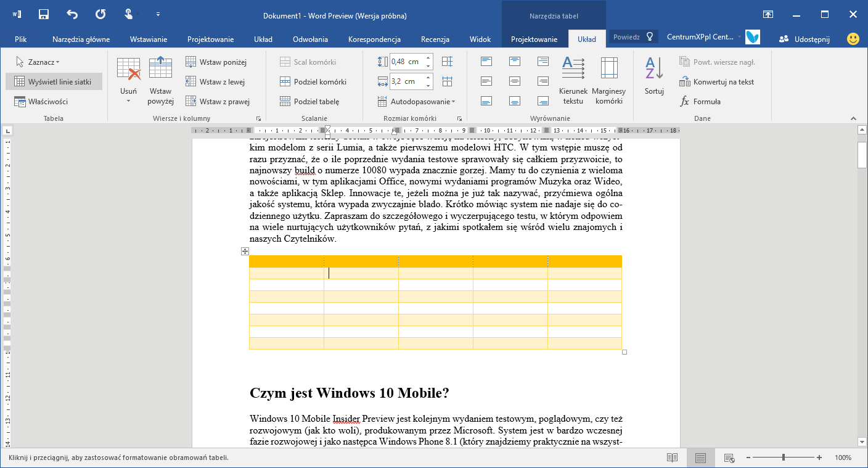This screenshot has height=468, width=868.
Task: Open table Właściwości
Action: pos(41,102)
